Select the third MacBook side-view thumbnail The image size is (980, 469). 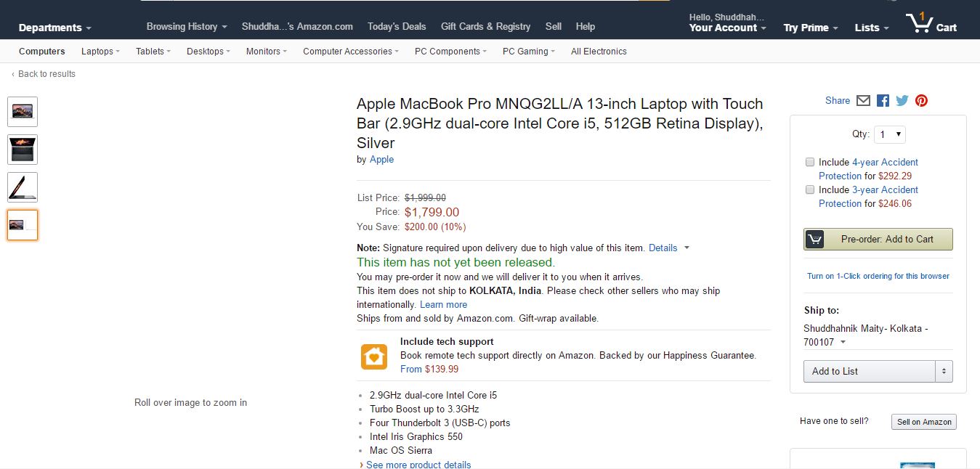point(23,187)
